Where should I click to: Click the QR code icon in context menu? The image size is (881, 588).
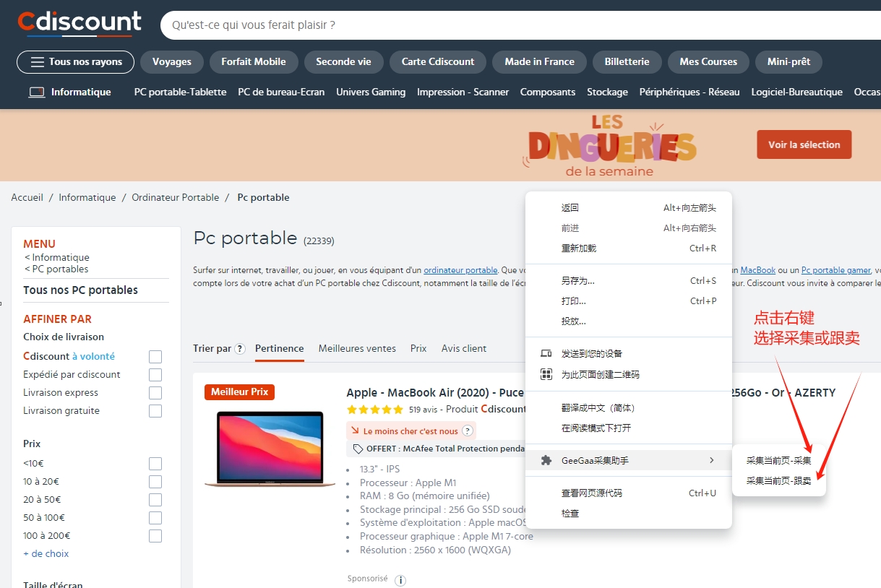pos(546,374)
